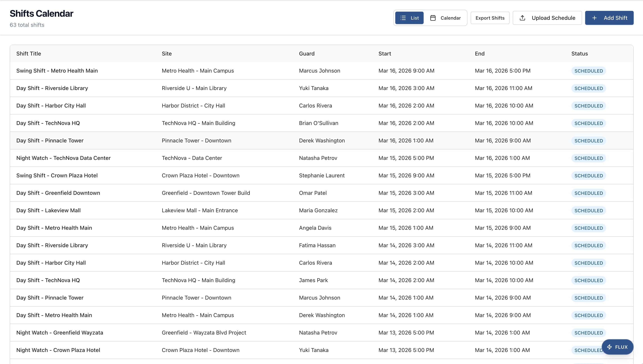The height and width of the screenshot is (364, 643).
Task: Select Night Watch - TechNova Data Center shift
Action: pos(63,158)
